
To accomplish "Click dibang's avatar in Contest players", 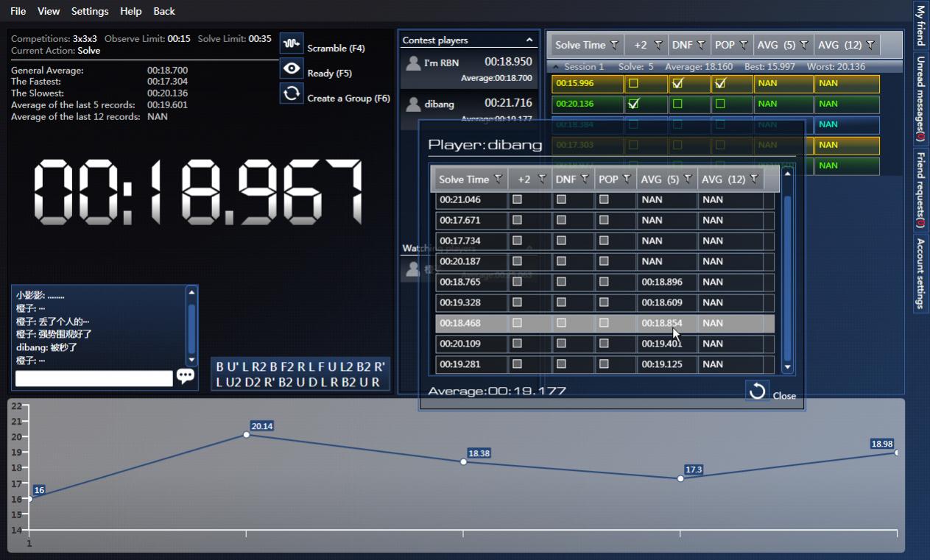I will coord(413,104).
